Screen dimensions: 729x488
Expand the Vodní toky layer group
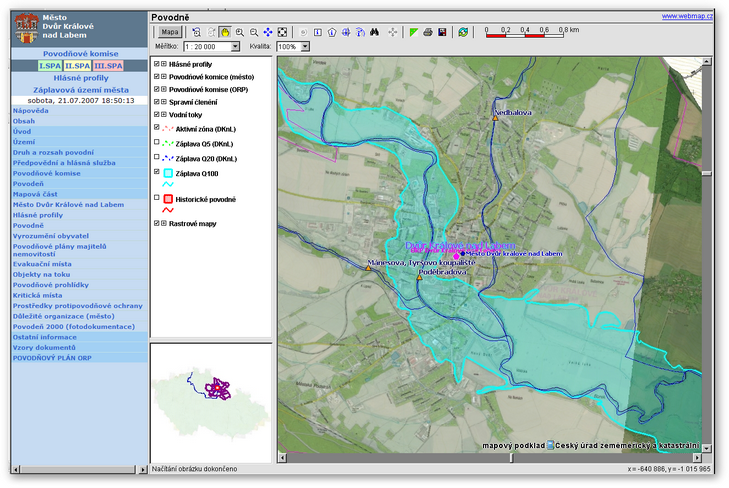point(164,114)
